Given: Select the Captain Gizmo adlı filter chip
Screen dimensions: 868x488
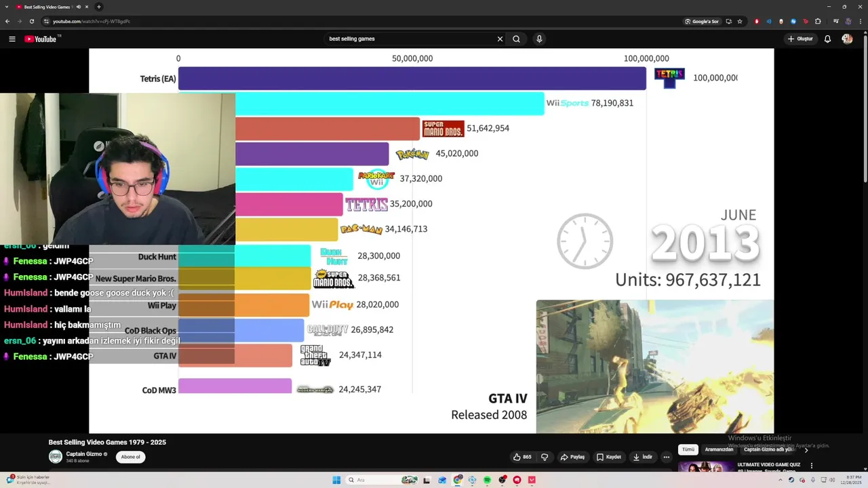Looking at the screenshot, I should 770,449.
